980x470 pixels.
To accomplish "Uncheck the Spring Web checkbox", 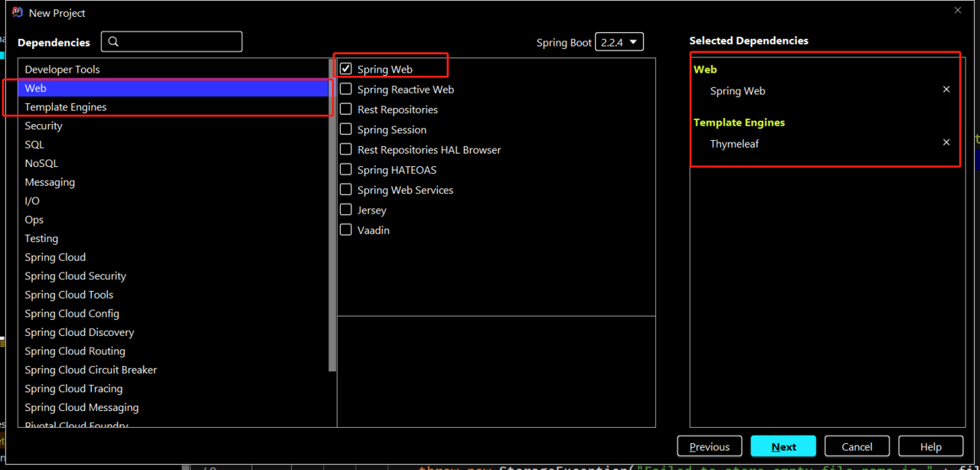I will pos(346,69).
